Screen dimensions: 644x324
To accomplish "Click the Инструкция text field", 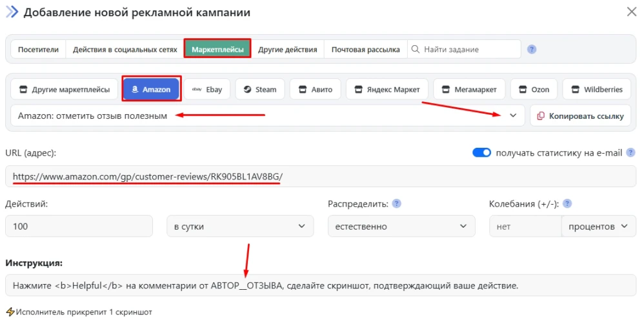I will point(320,285).
